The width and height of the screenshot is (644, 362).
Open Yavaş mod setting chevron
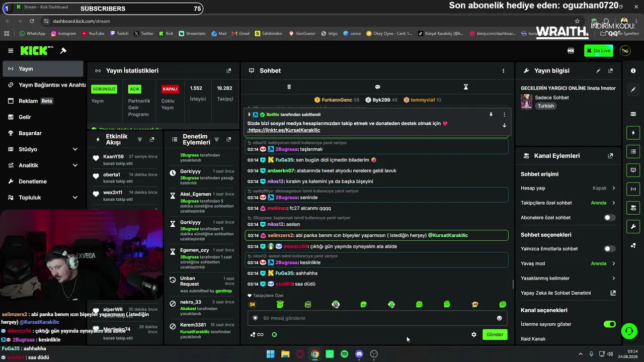pos(613,263)
